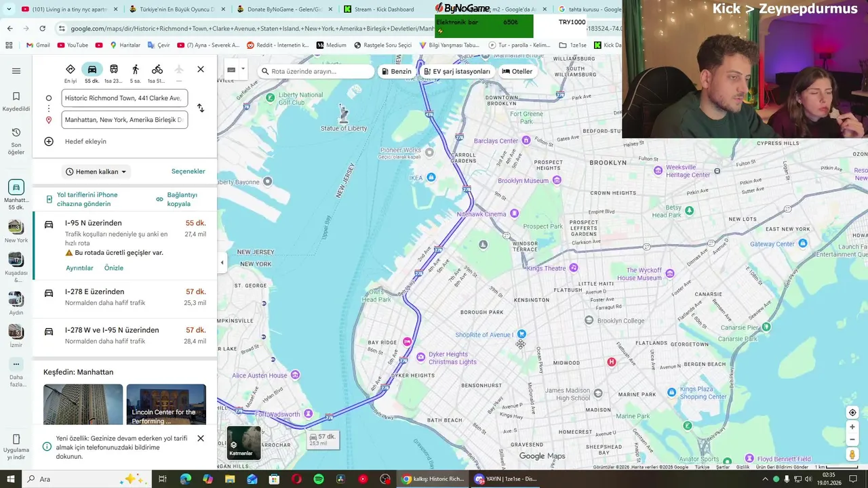This screenshot has height=488, width=868.
Task: Open New York recent sidebar item
Action: tap(16, 231)
